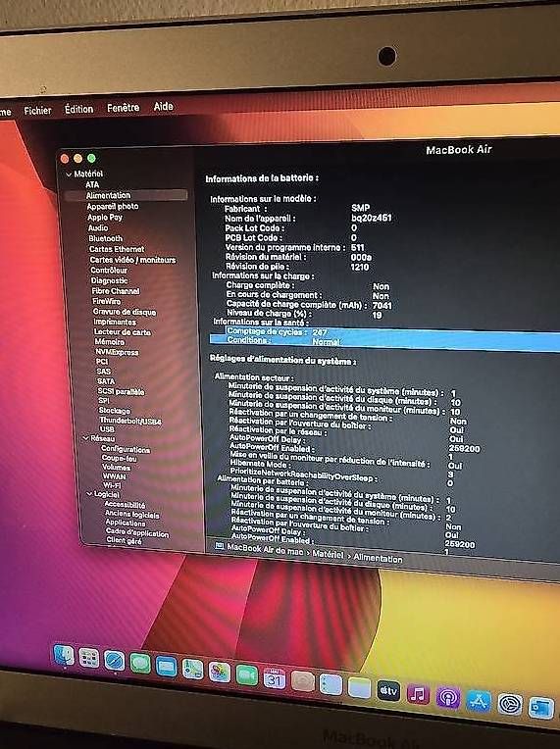
Task: Close the System Information window
Action: (65, 159)
